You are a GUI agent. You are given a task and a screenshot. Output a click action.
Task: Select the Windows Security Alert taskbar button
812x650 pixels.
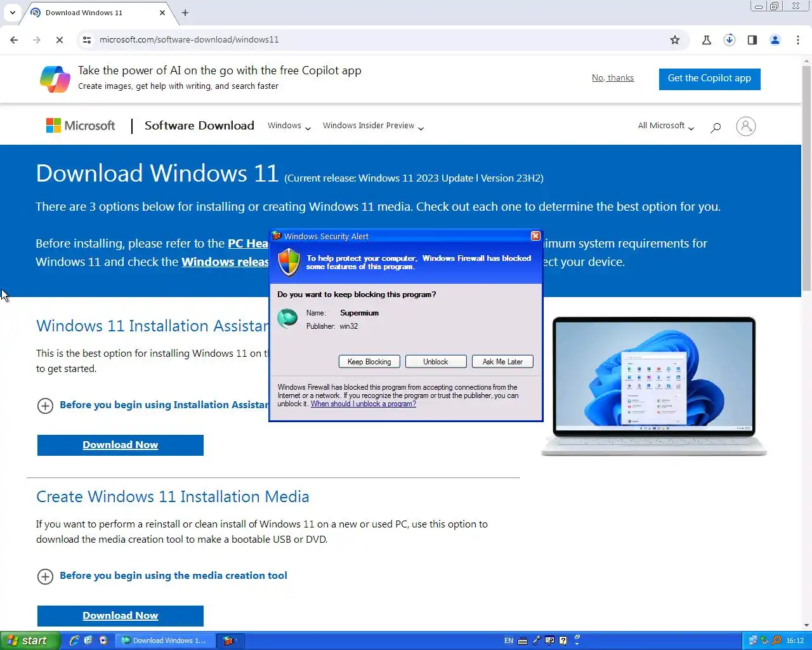click(230, 640)
